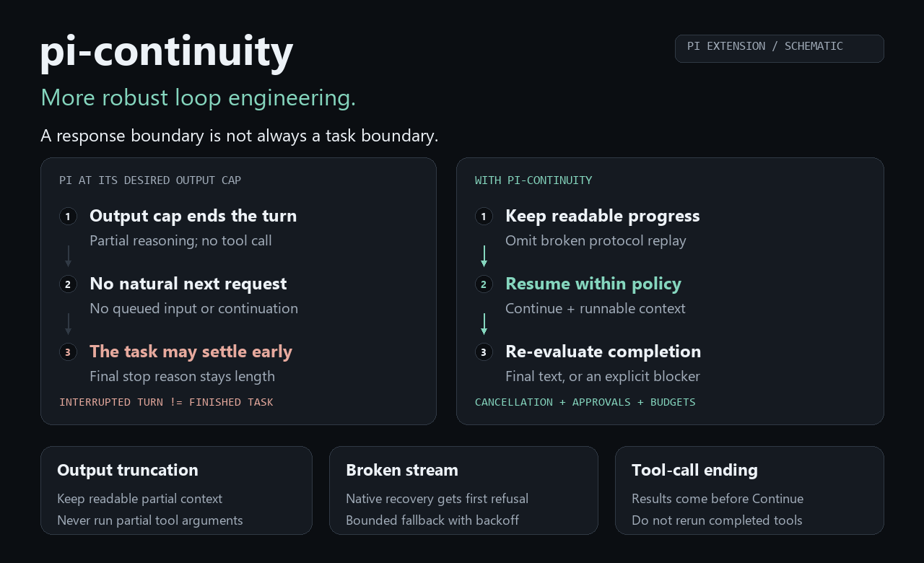Click 'Native recovery gets first refusal' line

(437, 499)
